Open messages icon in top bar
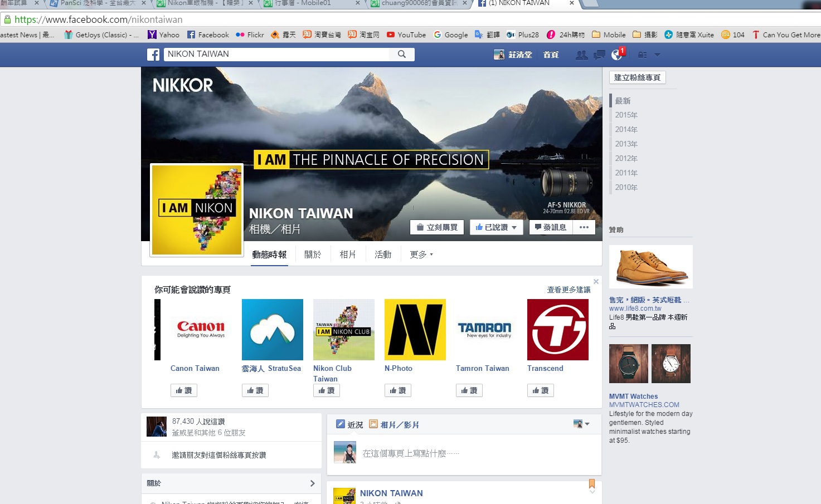821x504 pixels. (599, 55)
